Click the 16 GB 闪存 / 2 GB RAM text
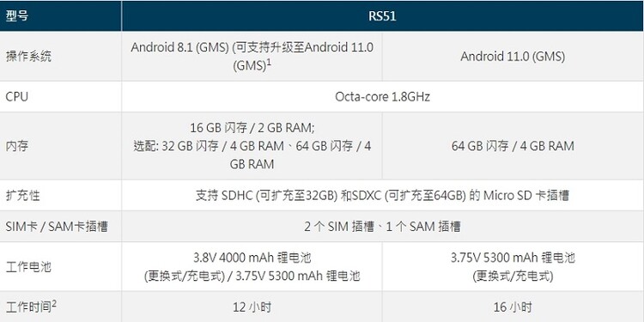 tap(252, 128)
